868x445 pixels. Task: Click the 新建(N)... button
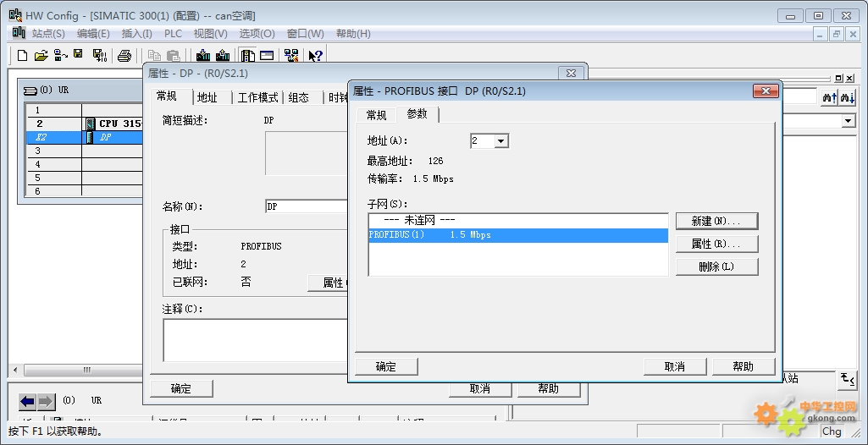tap(716, 221)
